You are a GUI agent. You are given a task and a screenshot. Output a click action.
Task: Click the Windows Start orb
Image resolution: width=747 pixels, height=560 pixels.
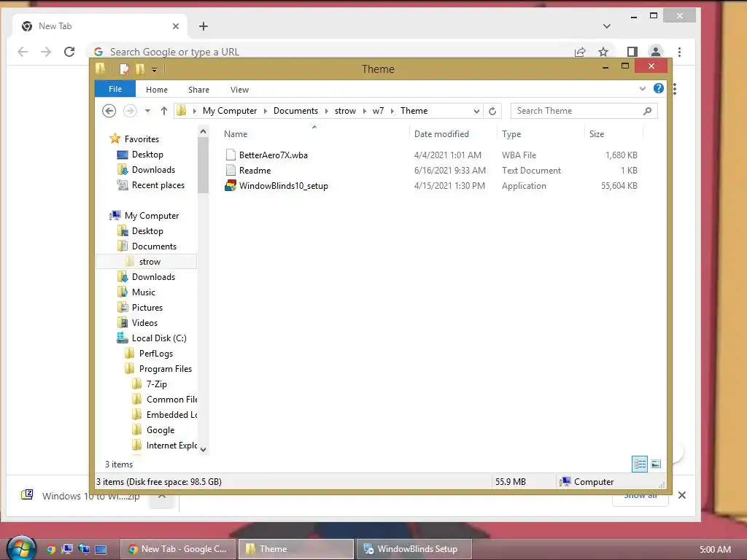coord(21,548)
